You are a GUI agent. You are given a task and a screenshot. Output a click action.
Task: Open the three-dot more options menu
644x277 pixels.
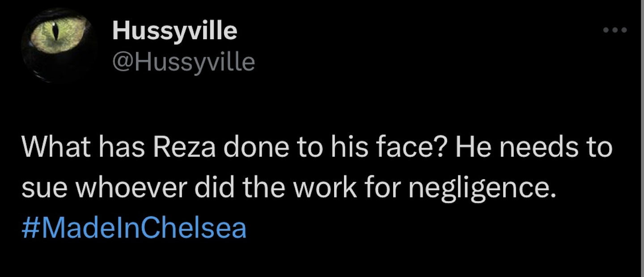[x=615, y=30]
